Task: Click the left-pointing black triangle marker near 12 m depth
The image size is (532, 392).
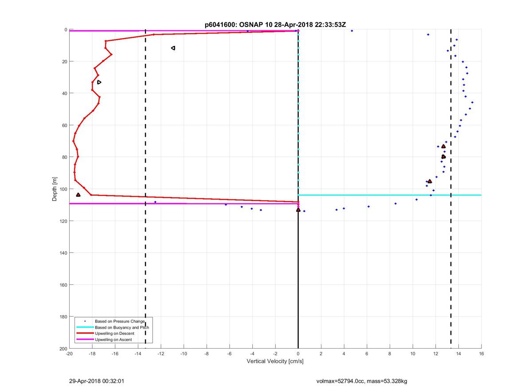Action: 173,48
